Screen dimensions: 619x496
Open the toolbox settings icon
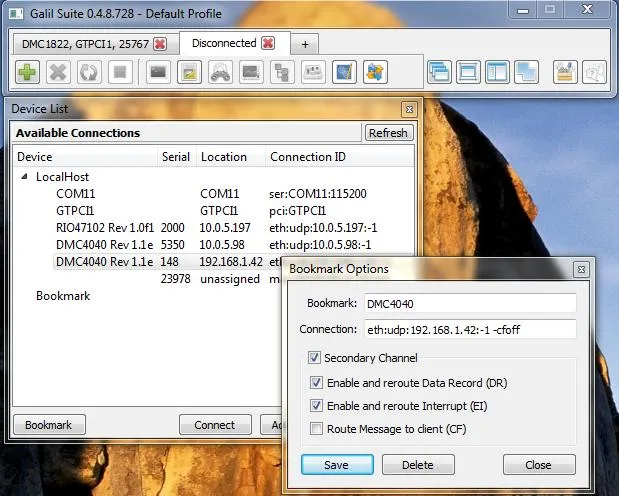coord(565,72)
